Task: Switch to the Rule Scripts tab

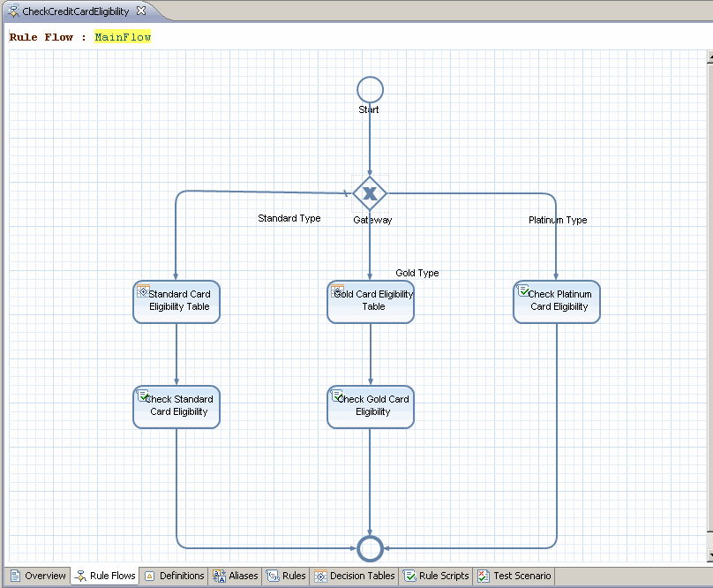Action: pyautogui.click(x=436, y=576)
